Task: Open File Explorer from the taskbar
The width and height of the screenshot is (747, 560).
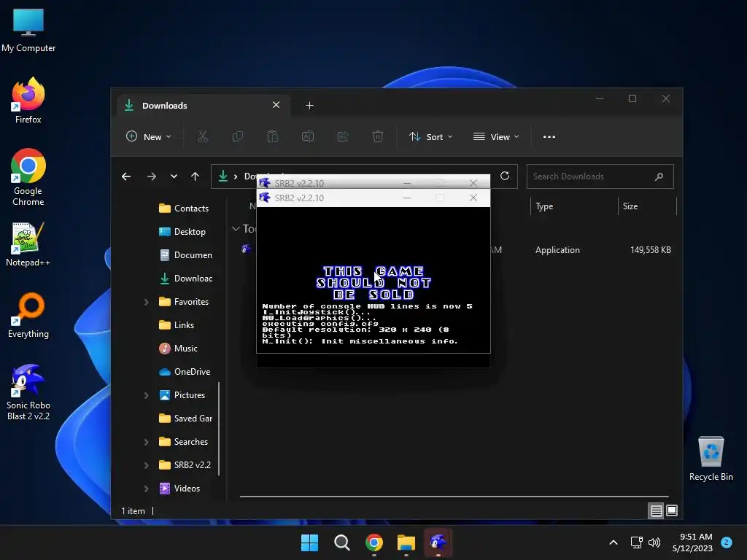Action: point(406,542)
